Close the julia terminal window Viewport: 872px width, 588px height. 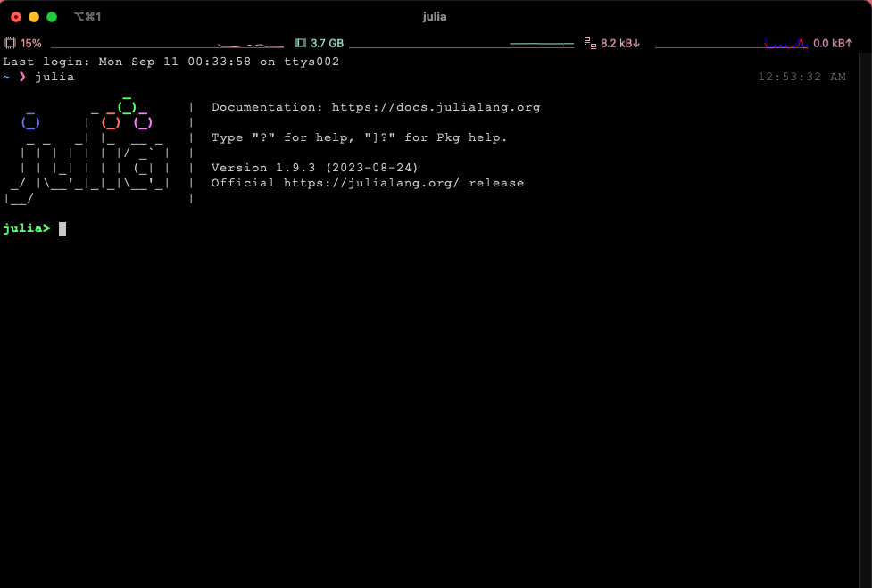click(16, 17)
